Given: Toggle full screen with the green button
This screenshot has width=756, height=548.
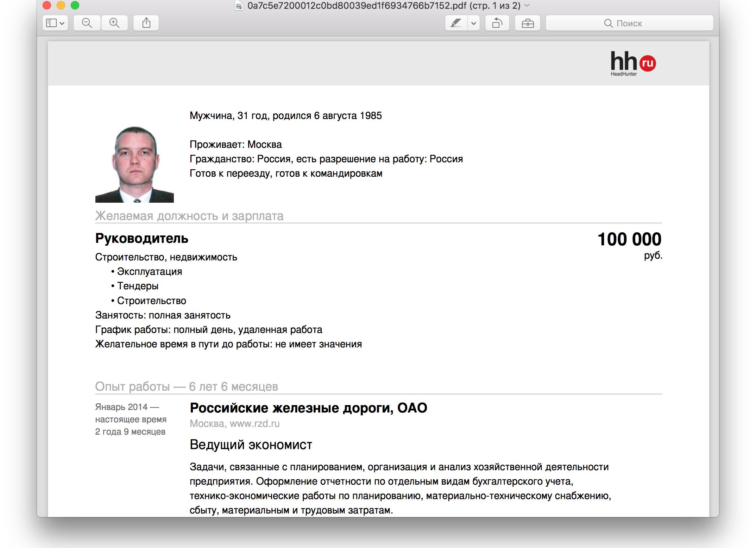Looking at the screenshot, I should tap(74, 6).
